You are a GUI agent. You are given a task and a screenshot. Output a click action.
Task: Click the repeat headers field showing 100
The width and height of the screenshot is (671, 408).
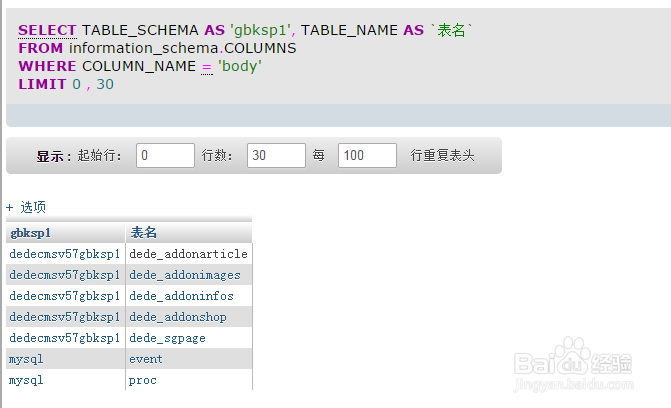tap(367, 156)
